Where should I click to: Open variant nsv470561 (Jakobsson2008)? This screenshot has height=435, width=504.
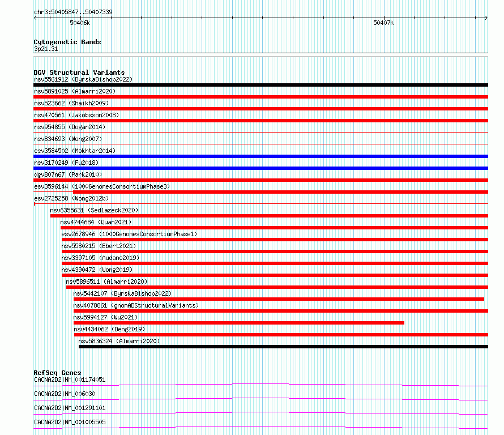coord(76,115)
